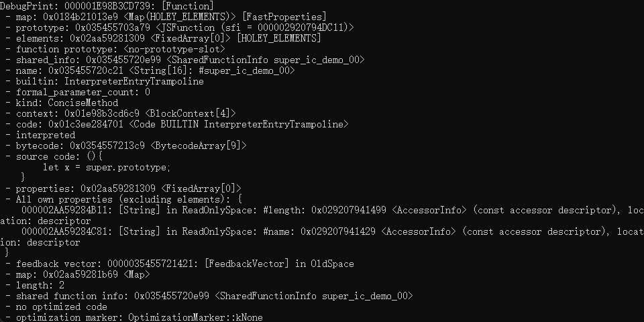Click the kind: ConciseMethod text
This screenshot has width=644, height=322.
(67, 103)
